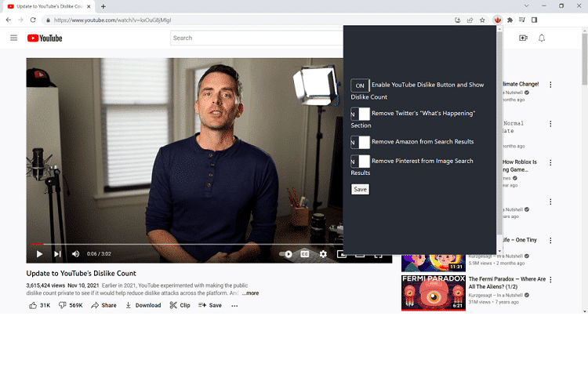Skip to next video with Next button

pyautogui.click(x=57, y=254)
